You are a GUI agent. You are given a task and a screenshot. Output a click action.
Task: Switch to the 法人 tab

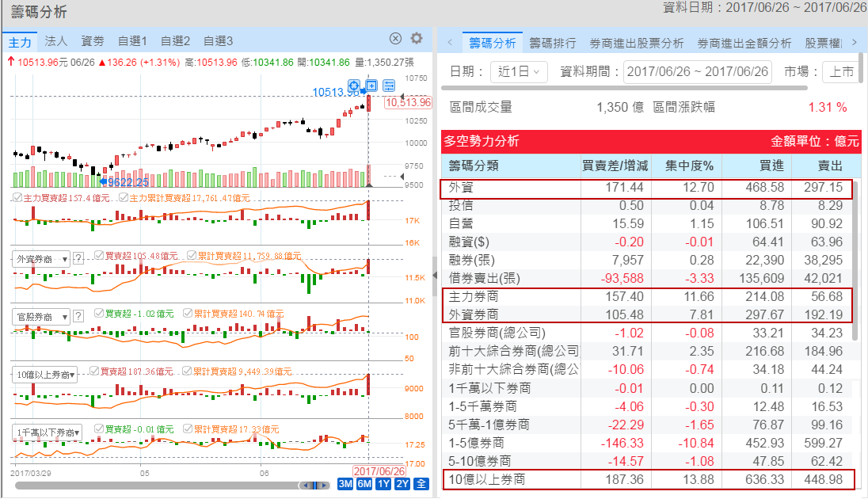pos(56,40)
